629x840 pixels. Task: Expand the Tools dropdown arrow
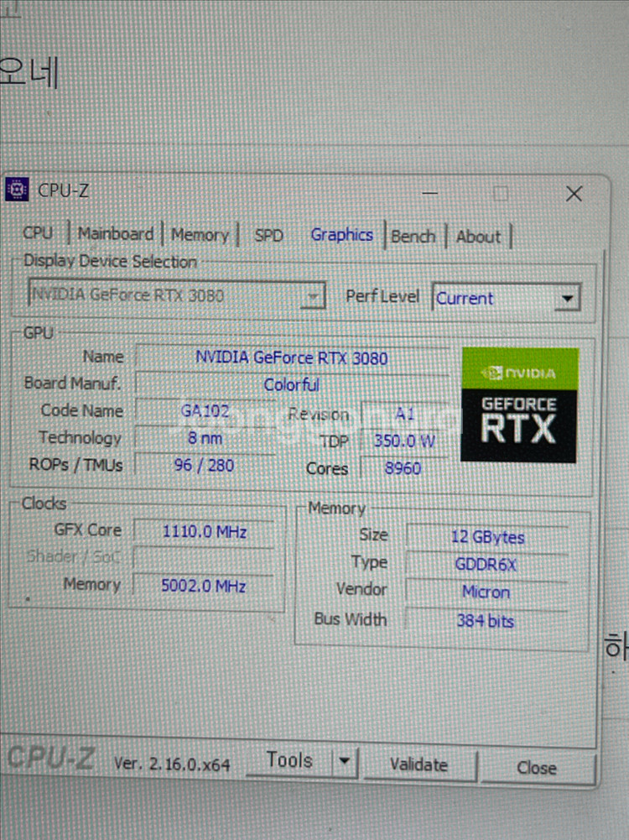click(x=346, y=761)
